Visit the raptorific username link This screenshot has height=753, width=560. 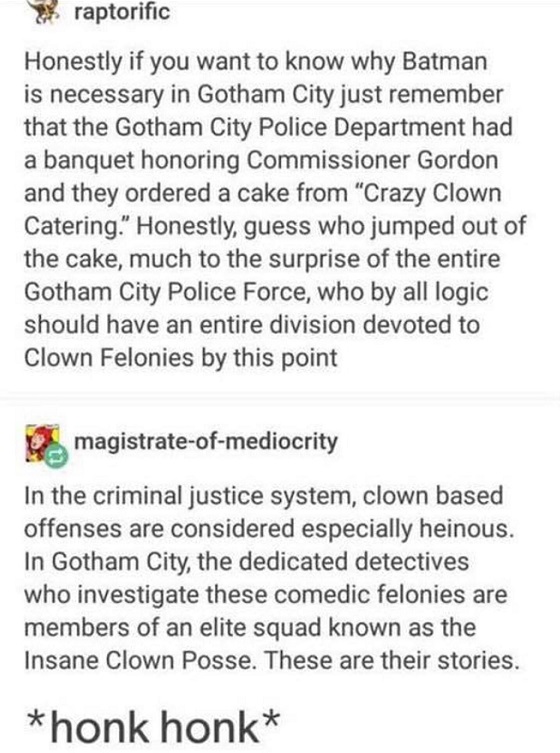[x=122, y=12]
